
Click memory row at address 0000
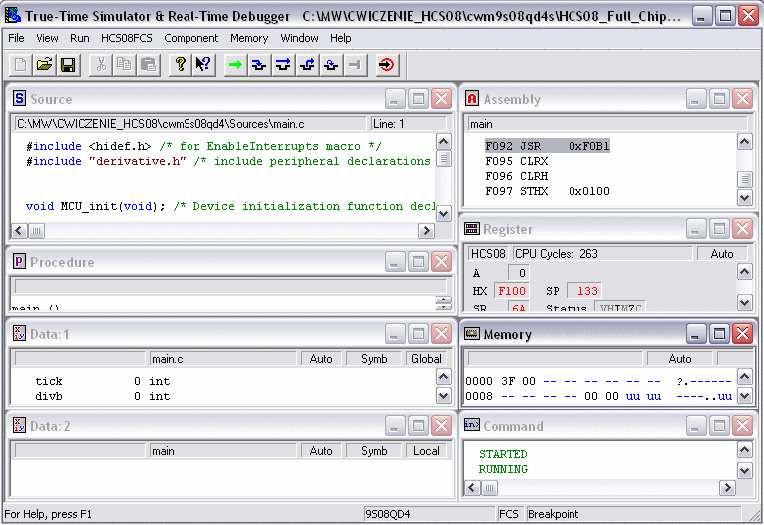point(598,381)
